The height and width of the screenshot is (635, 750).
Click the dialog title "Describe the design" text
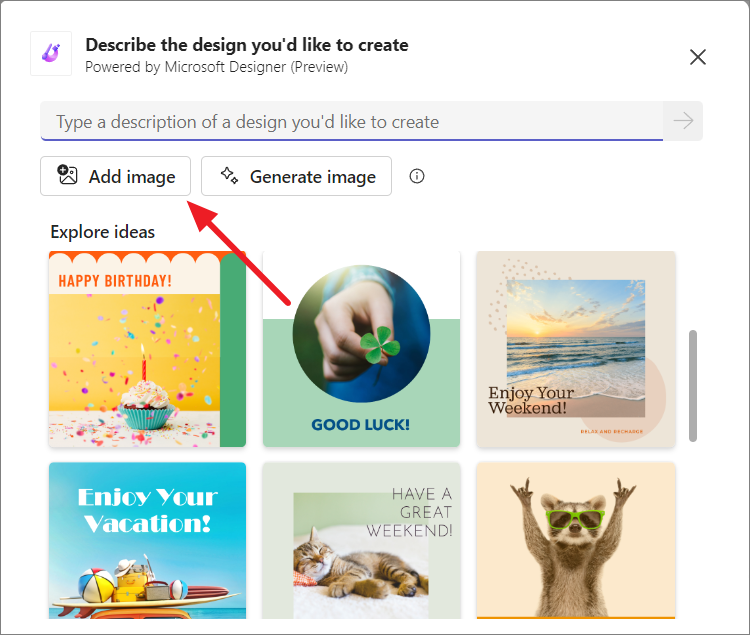point(247,45)
